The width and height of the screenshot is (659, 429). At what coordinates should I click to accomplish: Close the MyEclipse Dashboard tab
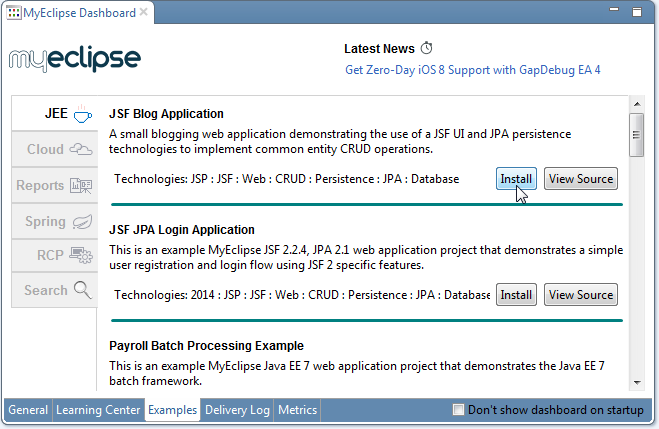click(x=145, y=12)
